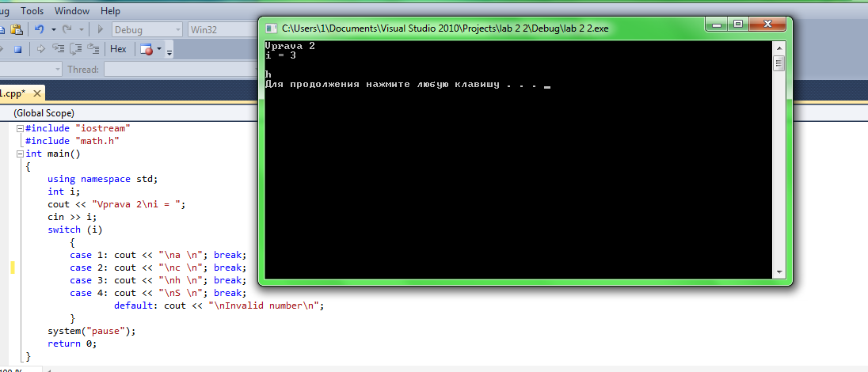Click the console title bar path text
This screenshot has width=868, height=372.
click(445, 28)
